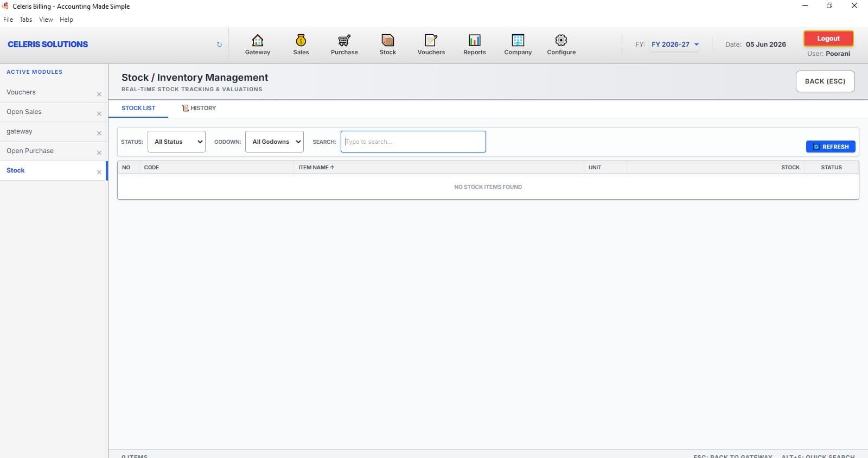Click the Logout button
This screenshot has height=458, width=868.
(828, 39)
